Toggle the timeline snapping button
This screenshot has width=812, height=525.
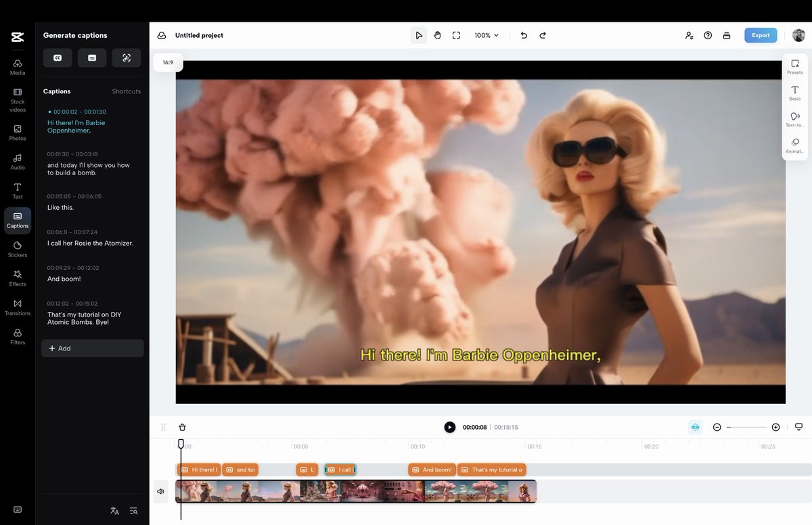click(x=695, y=427)
